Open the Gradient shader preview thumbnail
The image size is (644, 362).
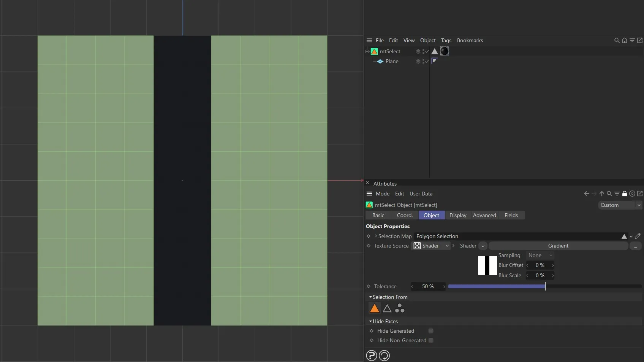[x=487, y=265]
